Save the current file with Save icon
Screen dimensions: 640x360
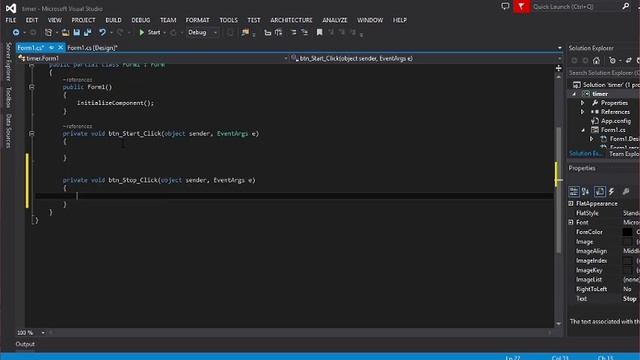click(x=76, y=32)
